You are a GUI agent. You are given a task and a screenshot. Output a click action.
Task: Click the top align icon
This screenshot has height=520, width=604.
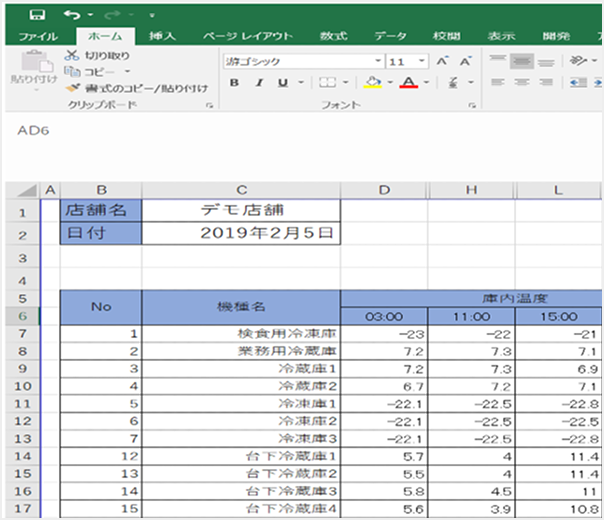498,60
